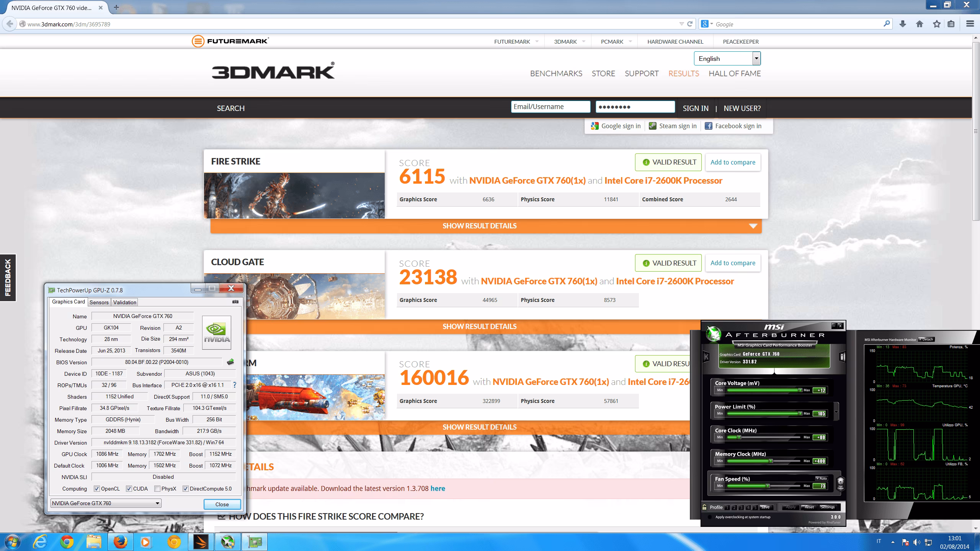Save BIOS with the GPU-Z chip icon
Screen dimensions: 980x551
coord(230,362)
